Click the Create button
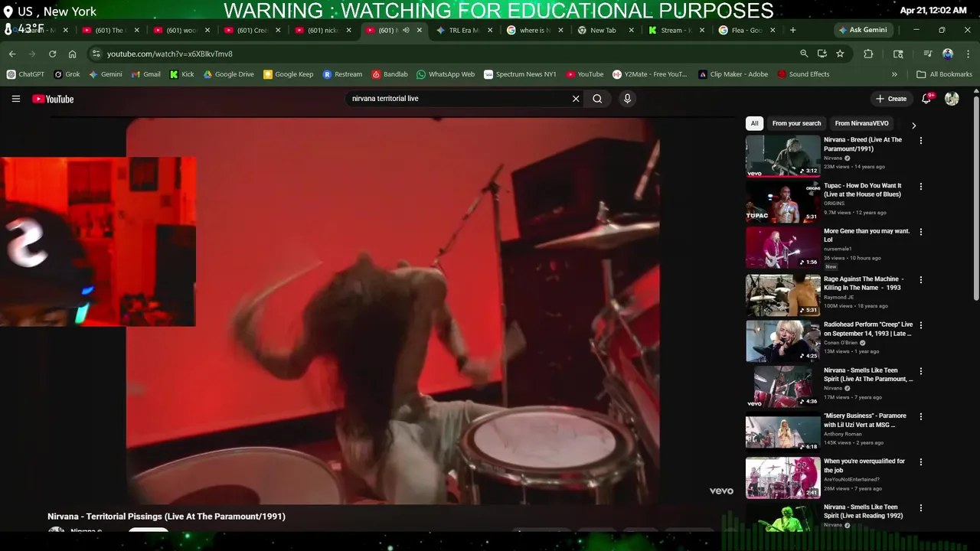 tap(891, 99)
